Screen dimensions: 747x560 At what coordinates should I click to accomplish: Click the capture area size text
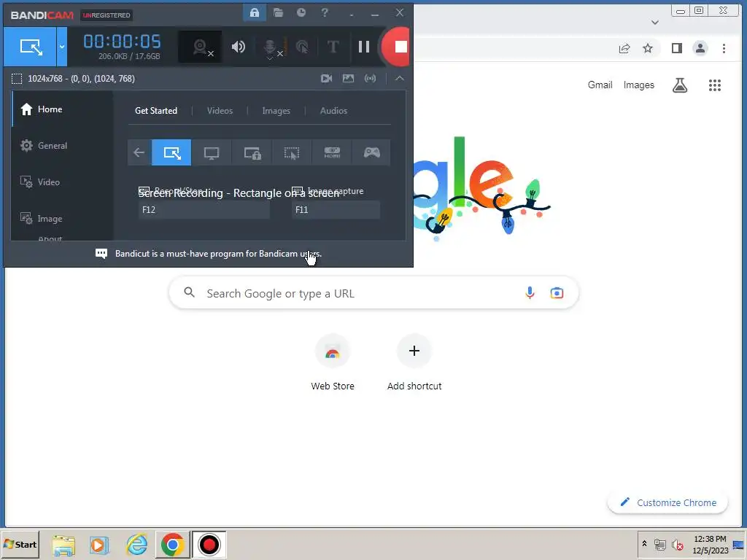click(x=81, y=79)
